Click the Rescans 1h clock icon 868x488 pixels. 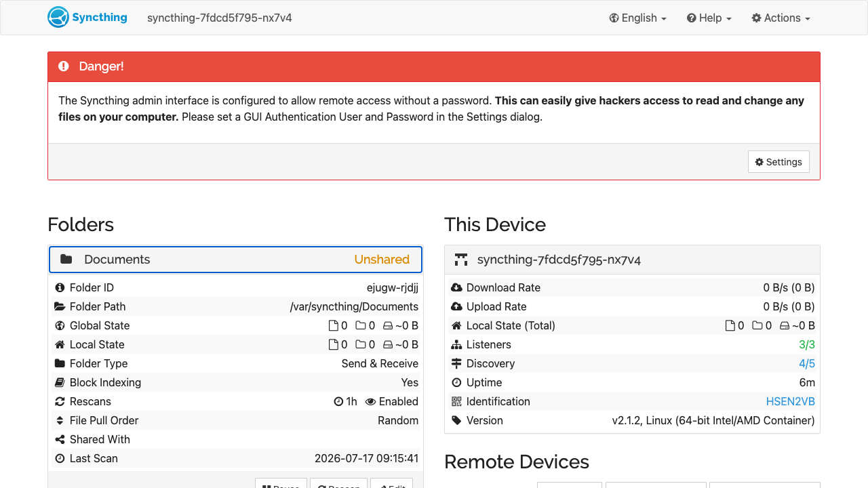pos(338,401)
